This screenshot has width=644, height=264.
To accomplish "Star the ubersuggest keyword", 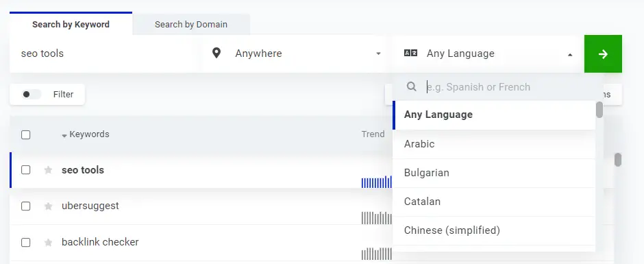I will [x=48, y=206].
